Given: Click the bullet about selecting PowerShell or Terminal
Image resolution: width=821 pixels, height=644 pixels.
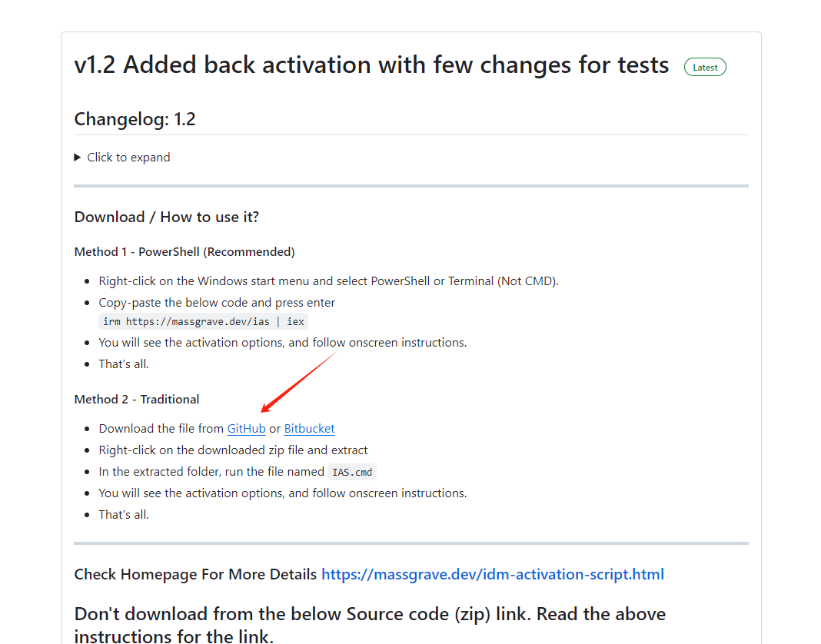Looking at the screenshot, I should pos(328,281).
